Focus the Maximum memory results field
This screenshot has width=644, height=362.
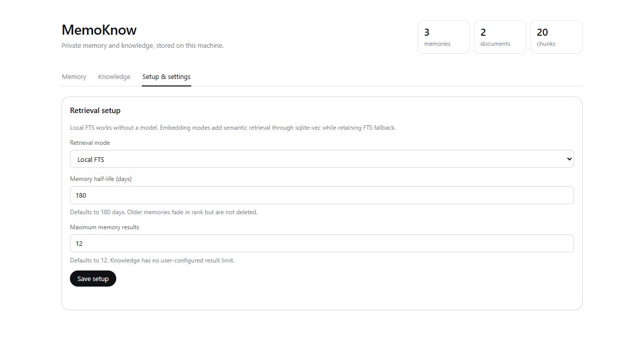pyautogui.click(x=322, y=243)
